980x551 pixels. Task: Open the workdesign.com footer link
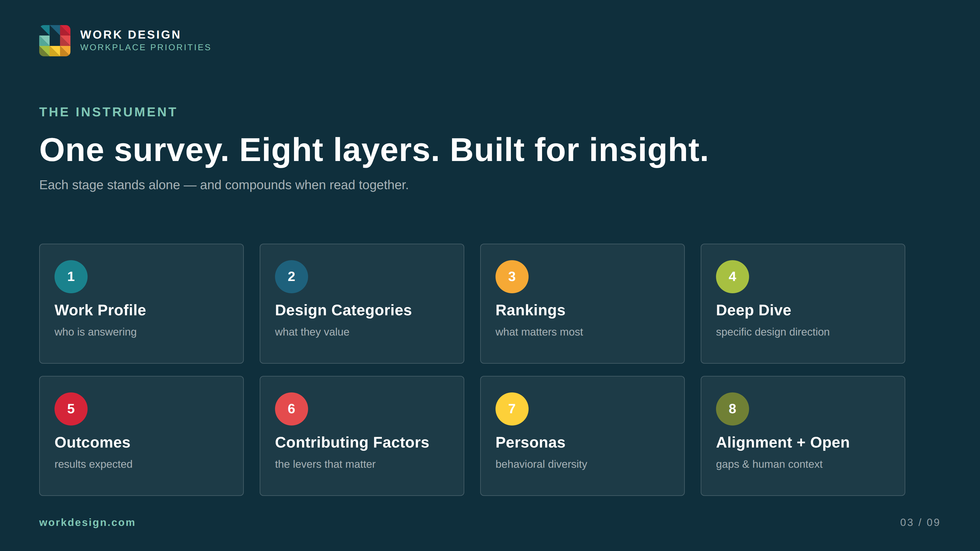coord(87,522)
